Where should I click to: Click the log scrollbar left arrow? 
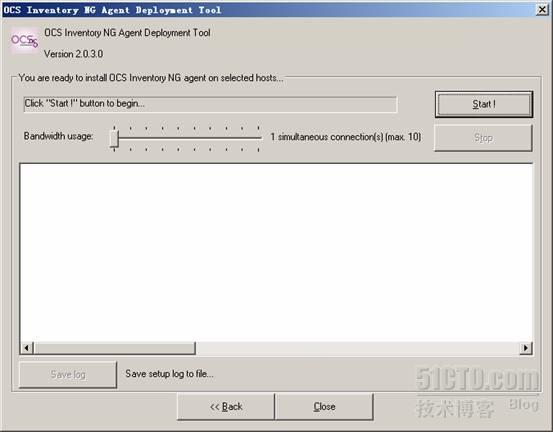(x=27, y=348)
